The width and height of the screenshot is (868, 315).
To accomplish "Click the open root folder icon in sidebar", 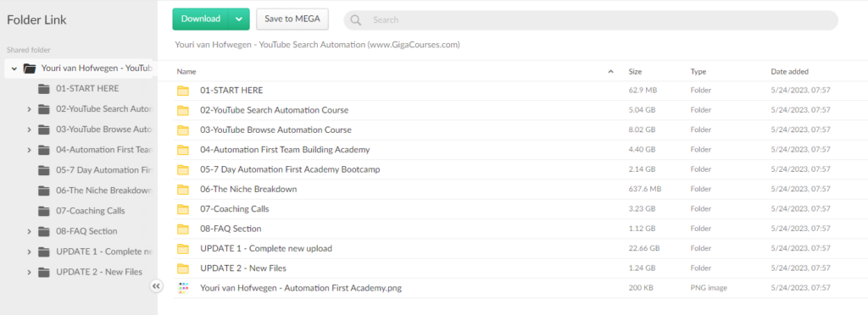I will pos(30,69).
